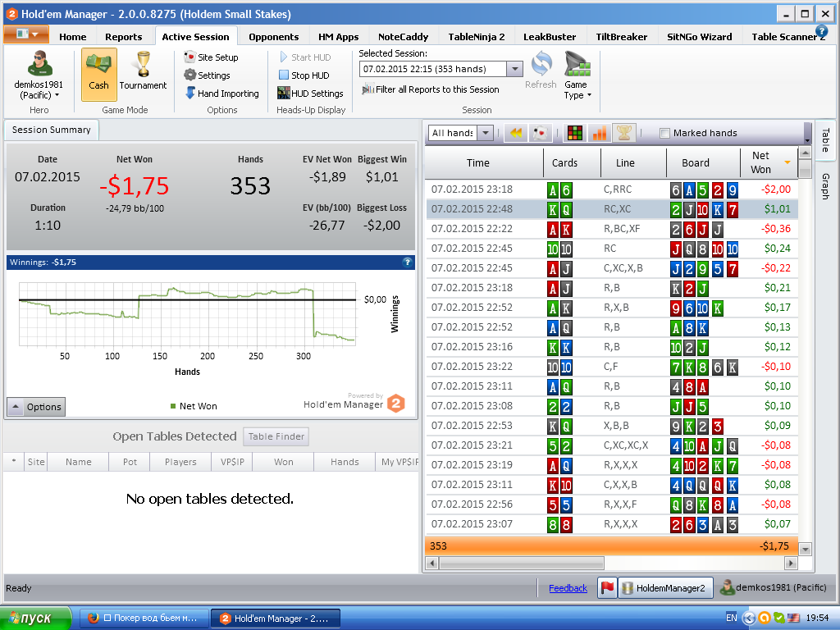Filter all Reports to this Session
Viewport: 840px width, 630px height.
pyautogui.click(x=430, y=89)
